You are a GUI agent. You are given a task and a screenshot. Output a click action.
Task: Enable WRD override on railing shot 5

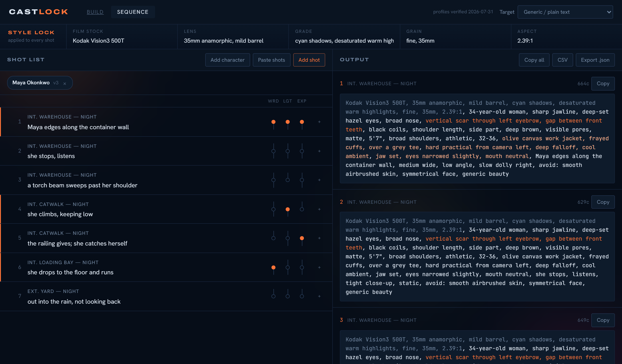[x=273, y=238]
